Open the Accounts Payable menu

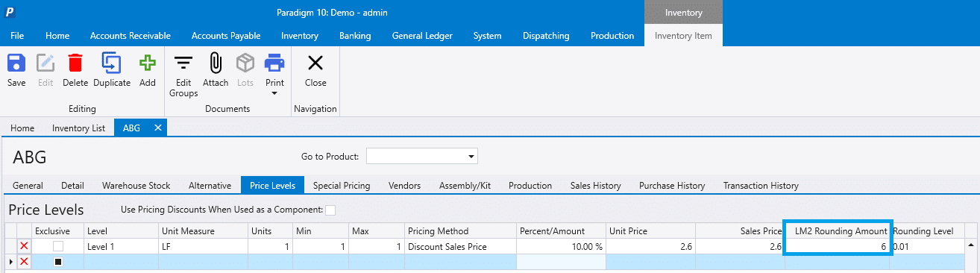click(226, 36)
